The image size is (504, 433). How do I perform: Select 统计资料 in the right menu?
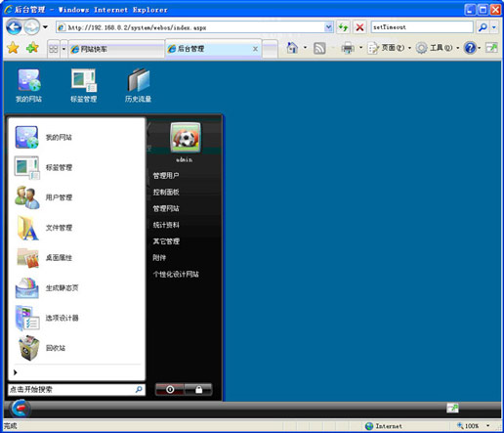point(166,225)
